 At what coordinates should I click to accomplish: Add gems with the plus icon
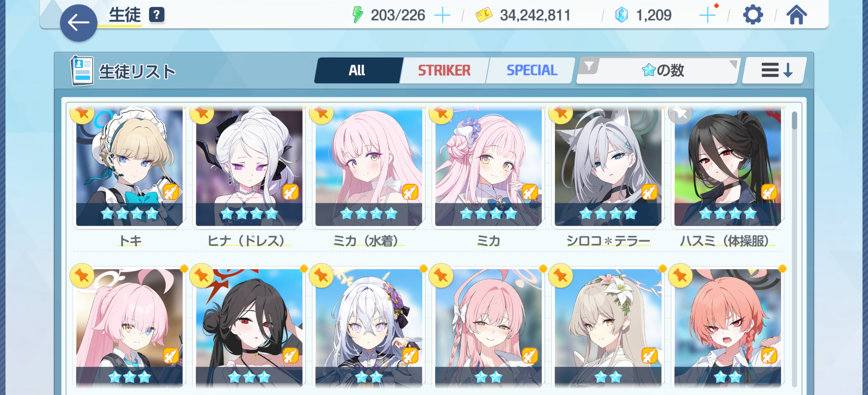point(707,16)
